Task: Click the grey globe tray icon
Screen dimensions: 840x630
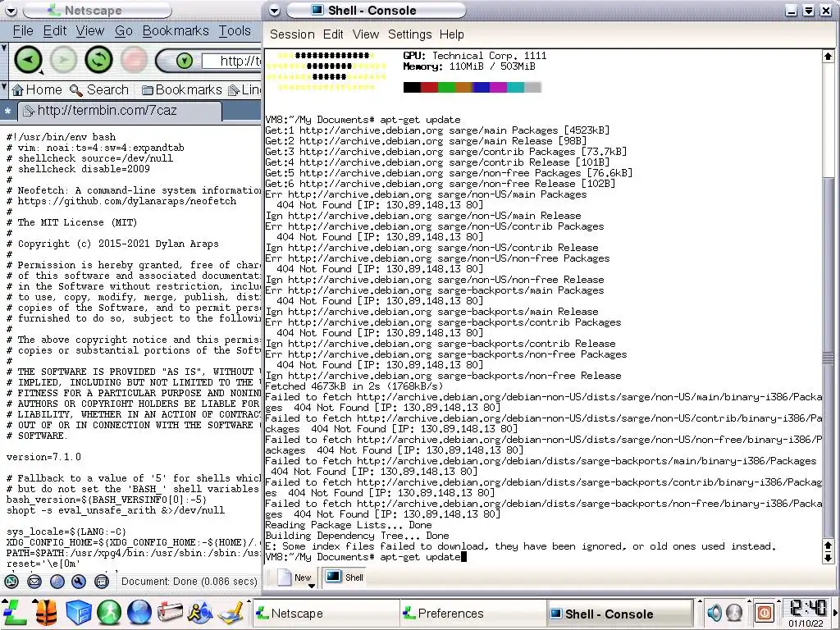Action: click(734, 612)
